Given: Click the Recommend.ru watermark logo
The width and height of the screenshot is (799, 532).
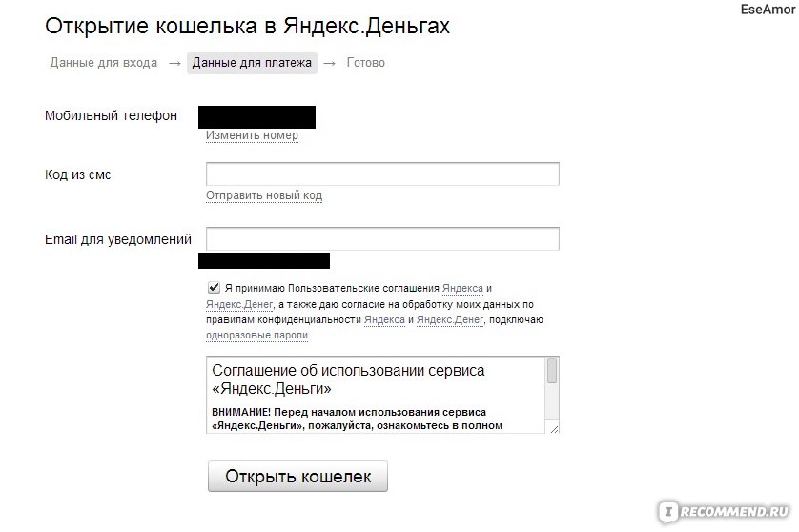Looking at the screenshot, I should point(726,511).
